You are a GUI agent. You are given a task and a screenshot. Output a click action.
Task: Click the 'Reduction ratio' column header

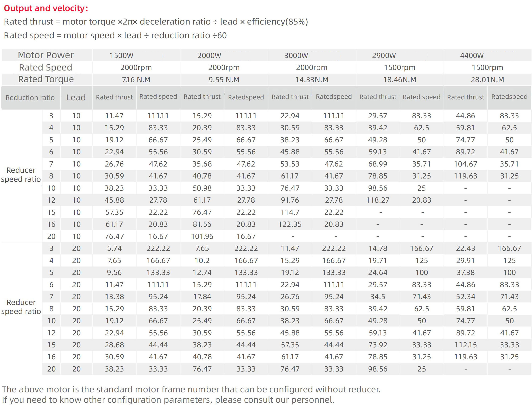30,98
